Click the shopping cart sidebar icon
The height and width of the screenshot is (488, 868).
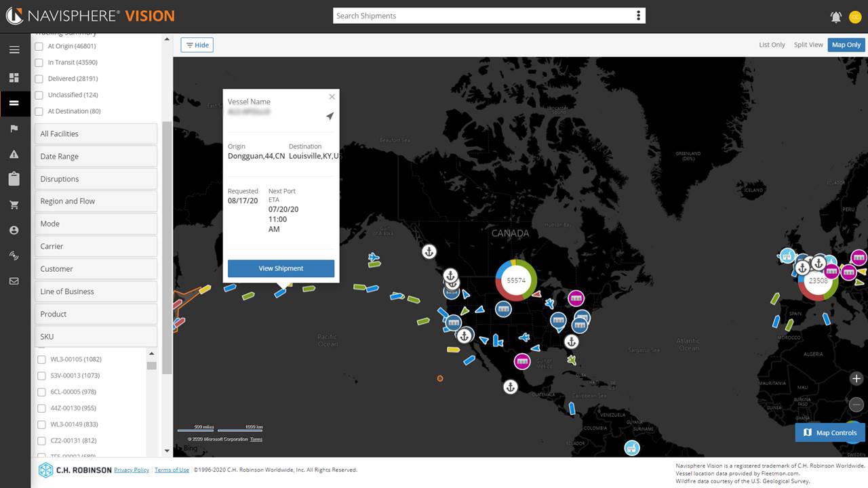pyautogui.click(x=14, y=205)
